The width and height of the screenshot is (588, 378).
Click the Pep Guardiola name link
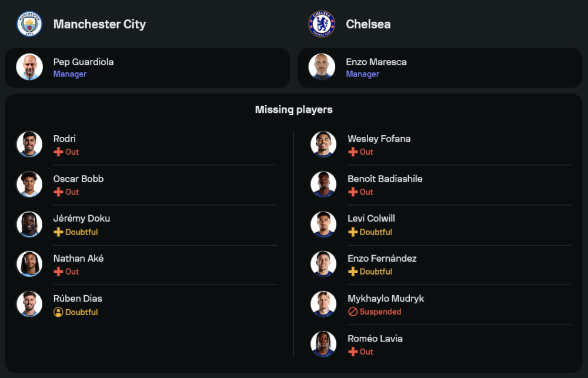pos(83,62)
